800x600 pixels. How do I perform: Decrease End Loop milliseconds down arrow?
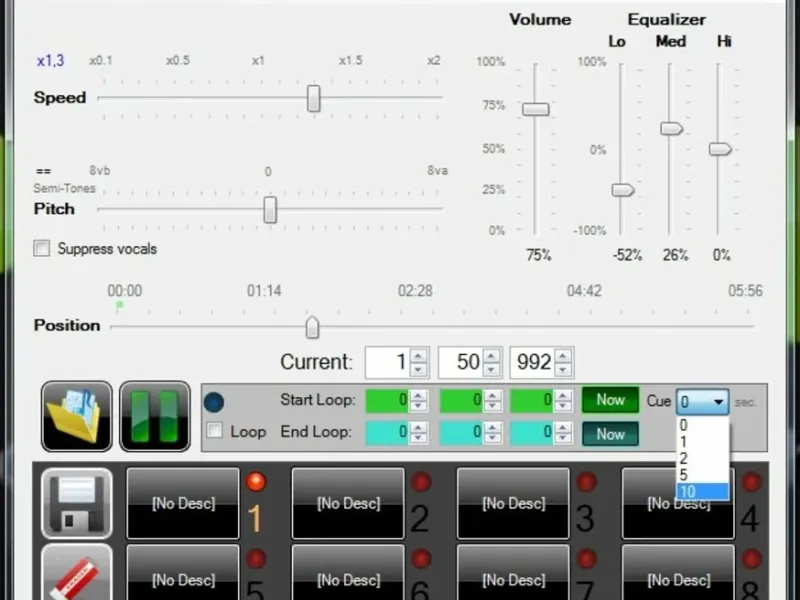(563, 438)
